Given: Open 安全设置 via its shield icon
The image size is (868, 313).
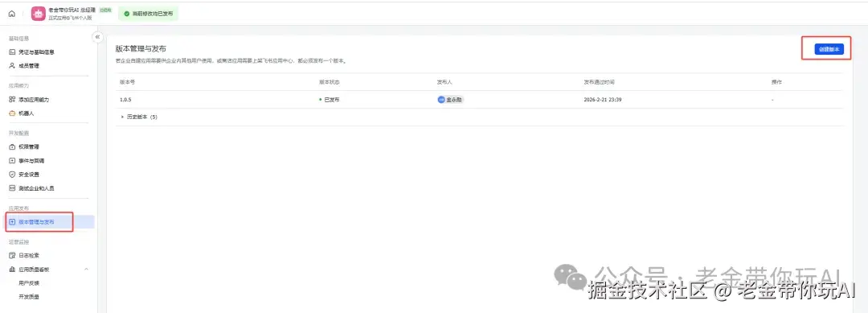Looking at the screenshot, I should click(12, 175).
